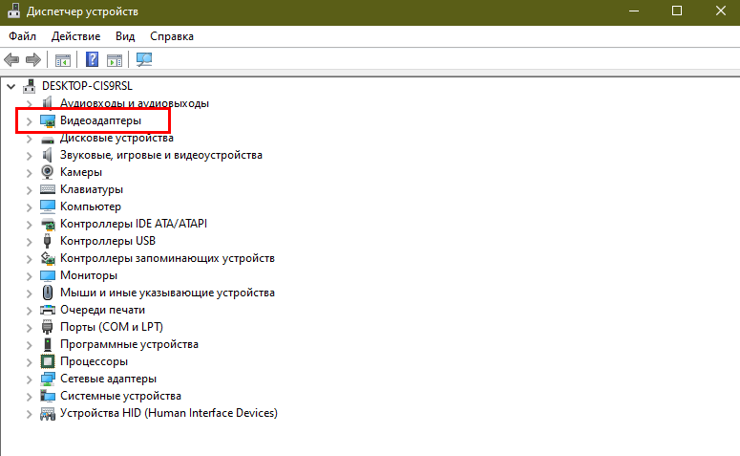Click the Программные устройства icon

[48, 344]
